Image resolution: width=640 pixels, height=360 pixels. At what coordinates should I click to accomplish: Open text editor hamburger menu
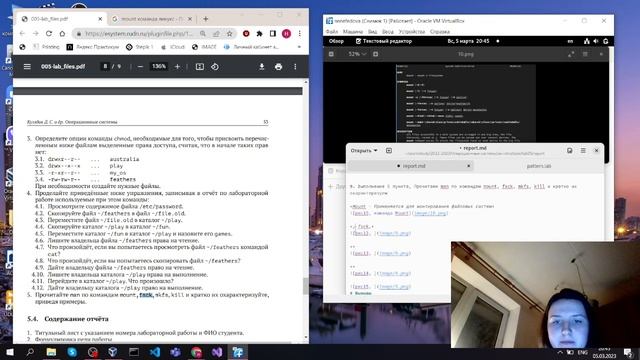[x=583, y=151]
